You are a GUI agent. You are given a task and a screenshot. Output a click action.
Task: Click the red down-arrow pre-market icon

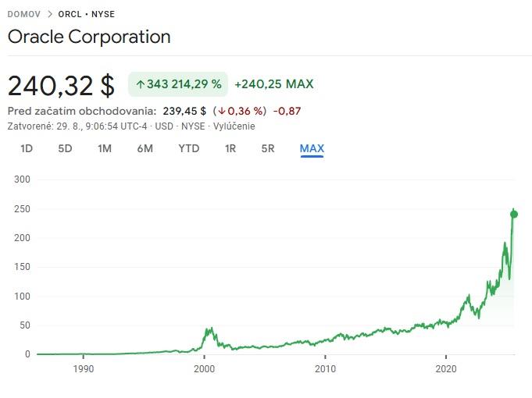[221, 111]
